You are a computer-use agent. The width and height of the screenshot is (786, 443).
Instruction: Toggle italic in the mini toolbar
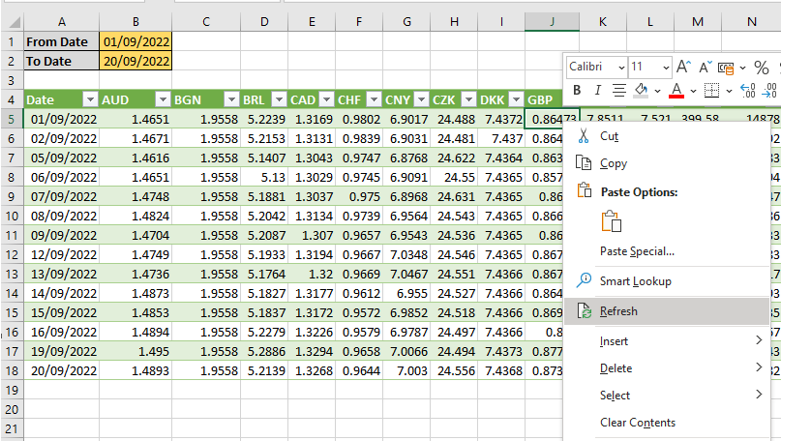[598, 90]
